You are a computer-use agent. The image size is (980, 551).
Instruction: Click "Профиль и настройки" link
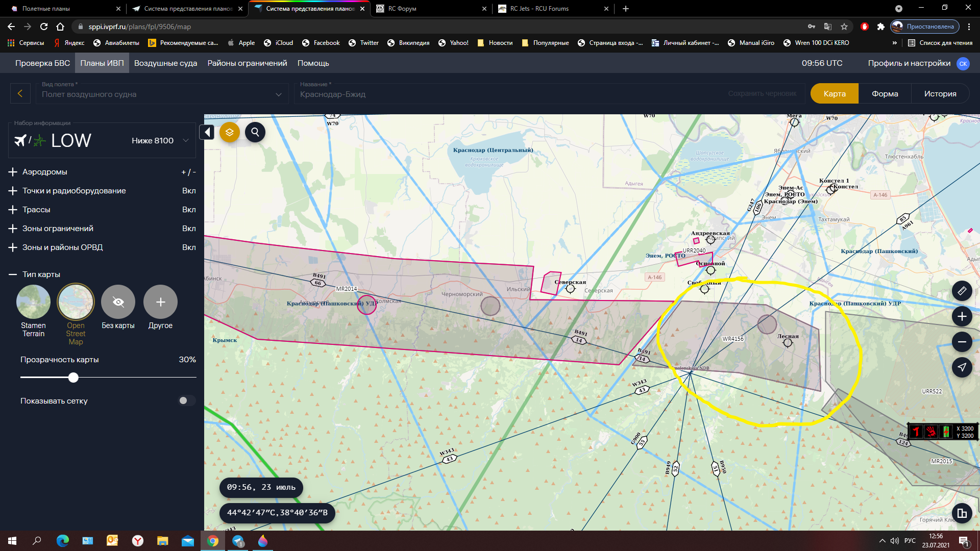pyautogui.click(x=909, y=63)
